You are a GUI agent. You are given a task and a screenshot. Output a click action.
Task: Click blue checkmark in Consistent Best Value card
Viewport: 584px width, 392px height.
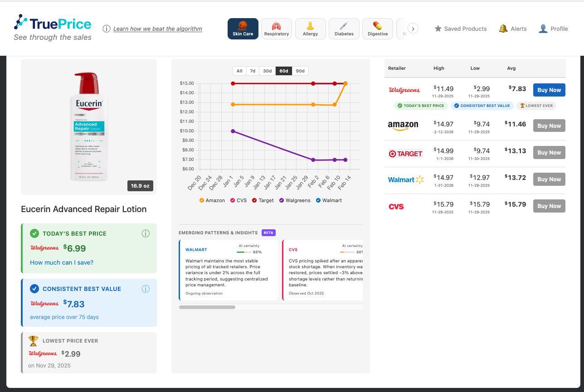[34, 289]
